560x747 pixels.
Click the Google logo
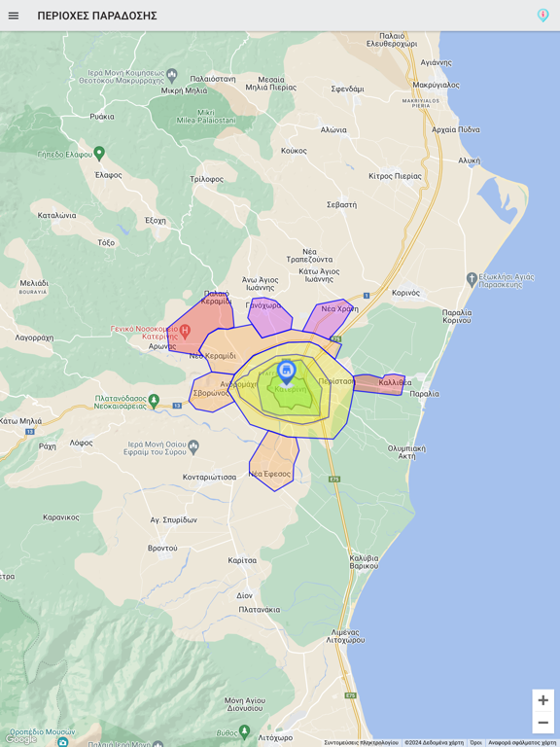21,739
